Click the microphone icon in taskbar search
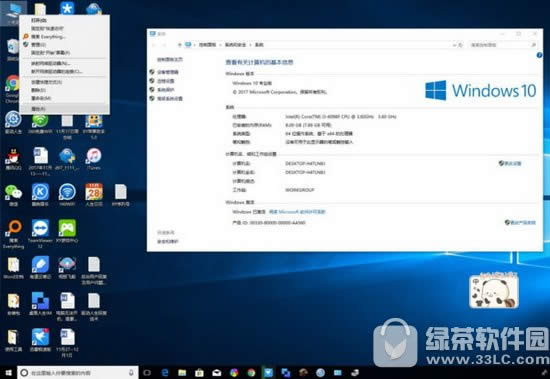 coord(131,372)
